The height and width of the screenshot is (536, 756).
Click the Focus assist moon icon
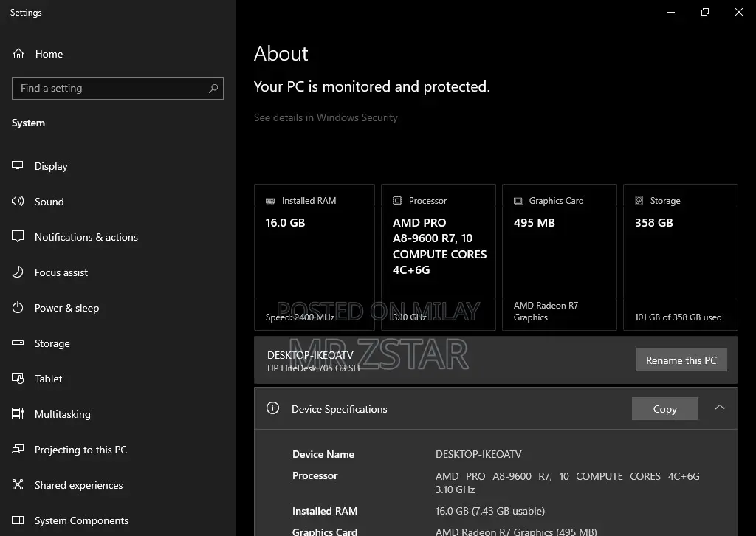tap(18, 272)
